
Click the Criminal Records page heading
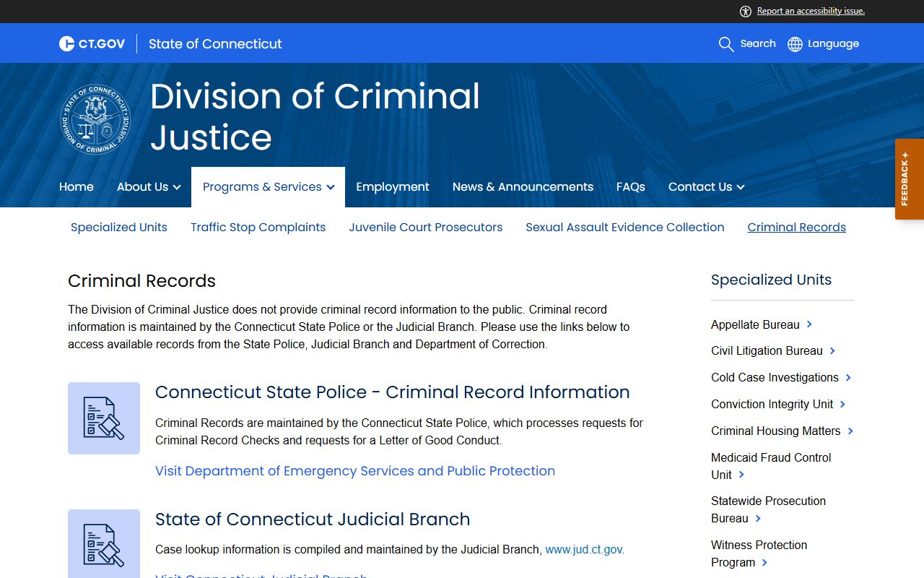click(x=141, y=280)
